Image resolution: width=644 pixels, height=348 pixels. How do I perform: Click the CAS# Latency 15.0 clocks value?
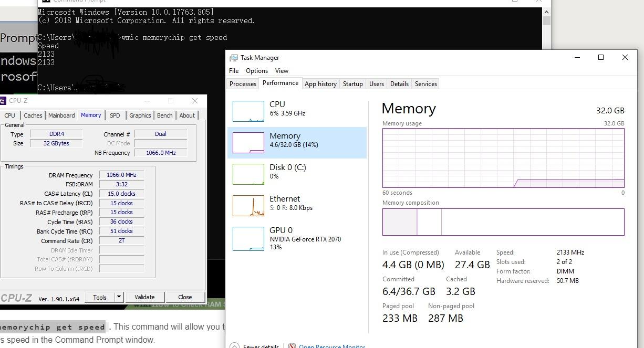[x=121, y=194]
